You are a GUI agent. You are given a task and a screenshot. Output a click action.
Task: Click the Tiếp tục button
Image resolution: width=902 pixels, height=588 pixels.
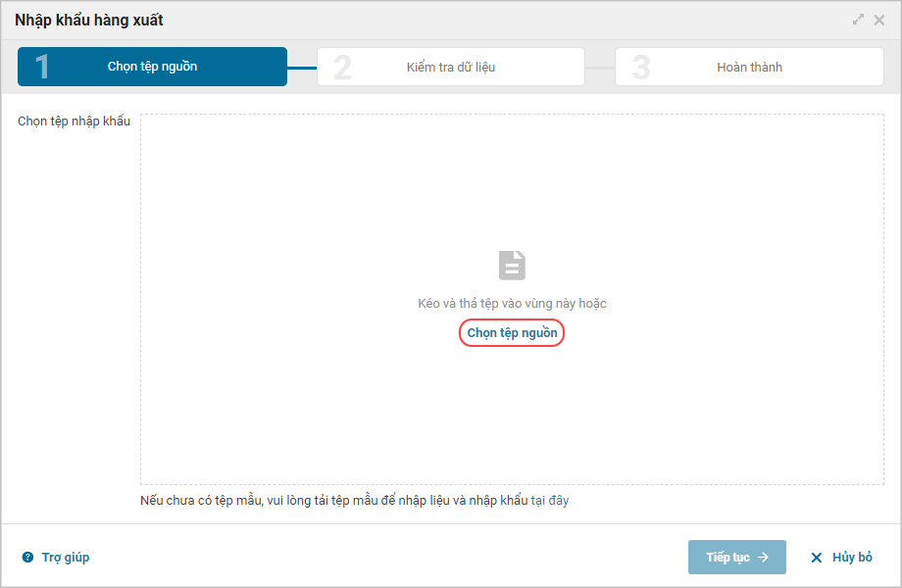(737, 557)
